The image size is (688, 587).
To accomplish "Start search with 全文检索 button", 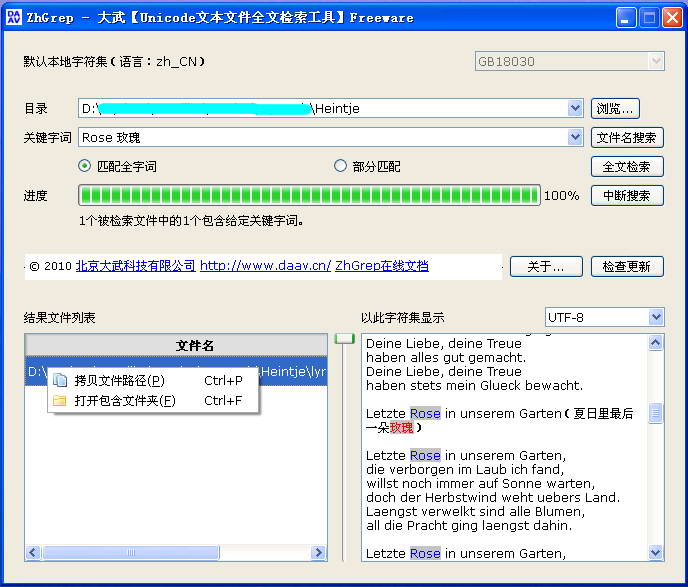I will coord(627,167).
